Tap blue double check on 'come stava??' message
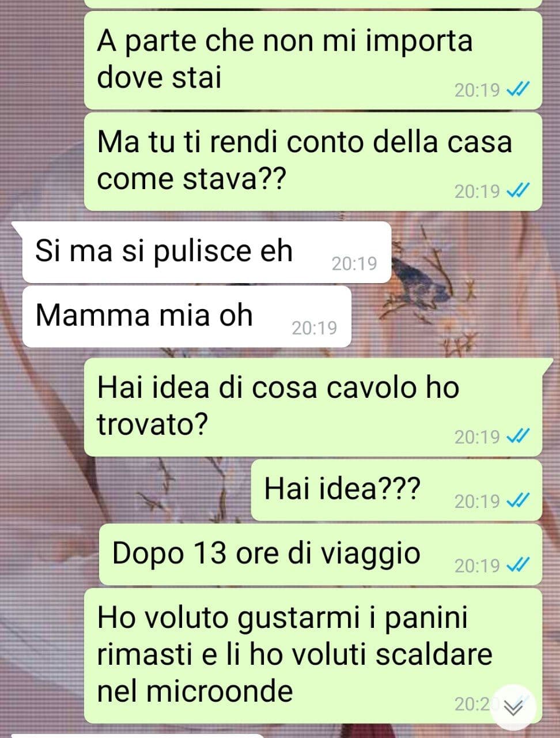The width and height of the screenshot is (560, 738). 517,191
